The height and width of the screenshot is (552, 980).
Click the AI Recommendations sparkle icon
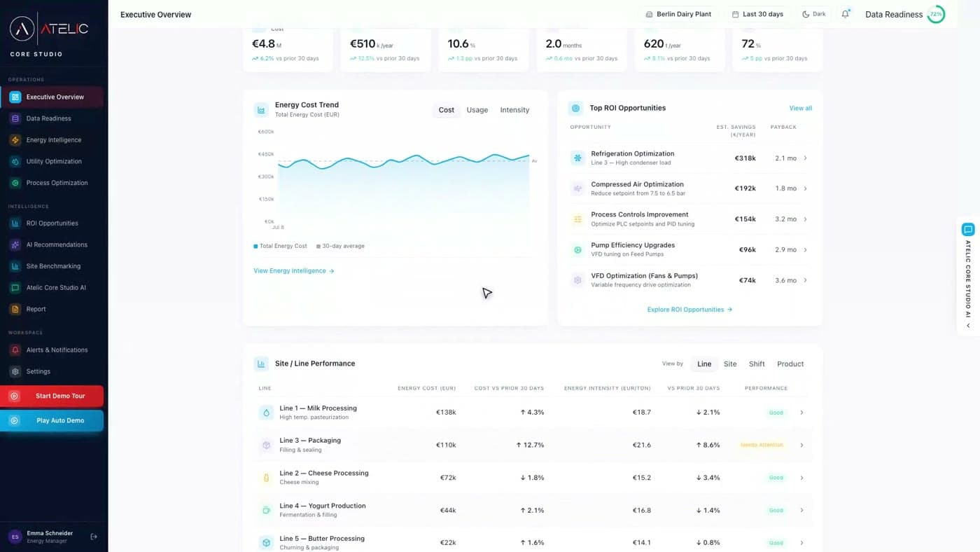coord(15,244)
